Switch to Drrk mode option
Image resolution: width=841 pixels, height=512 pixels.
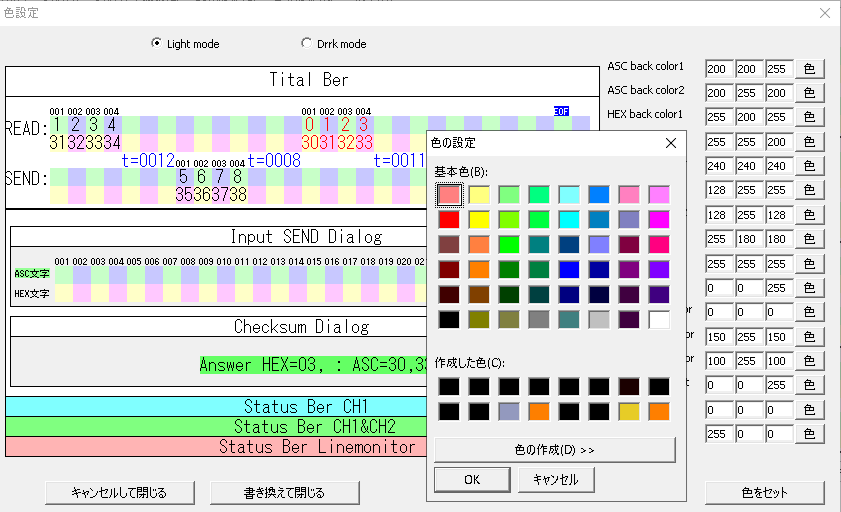307,44
